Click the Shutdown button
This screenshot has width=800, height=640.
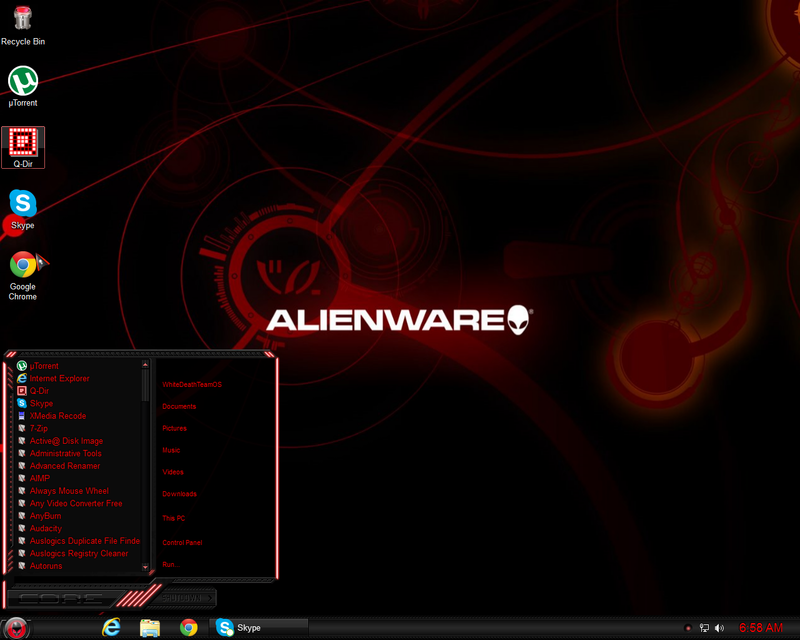(x=187, y=598)
